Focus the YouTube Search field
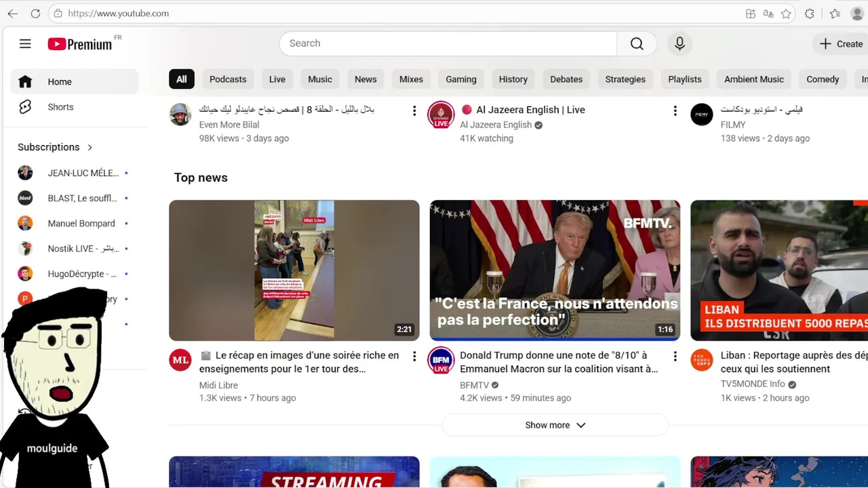868x488 pixels. pos(448,43)
